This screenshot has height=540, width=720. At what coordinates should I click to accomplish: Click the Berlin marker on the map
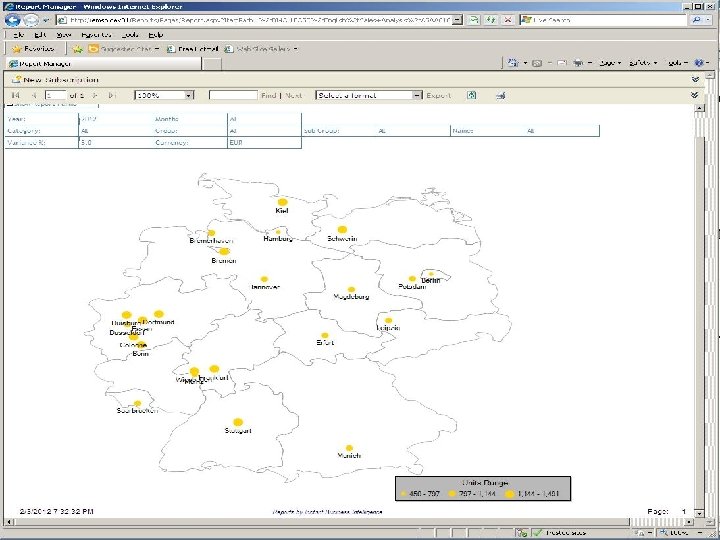pos(430,274)
